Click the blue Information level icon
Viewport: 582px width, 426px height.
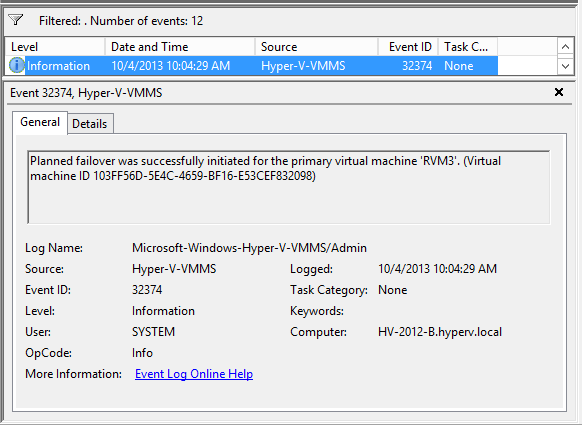tap(16, 66)
